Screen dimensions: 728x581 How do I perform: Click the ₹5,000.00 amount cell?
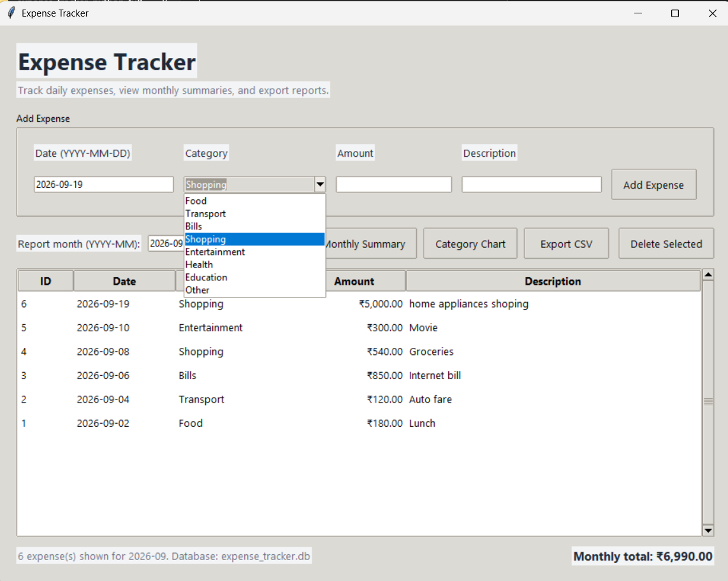click(x=380, y=304)
